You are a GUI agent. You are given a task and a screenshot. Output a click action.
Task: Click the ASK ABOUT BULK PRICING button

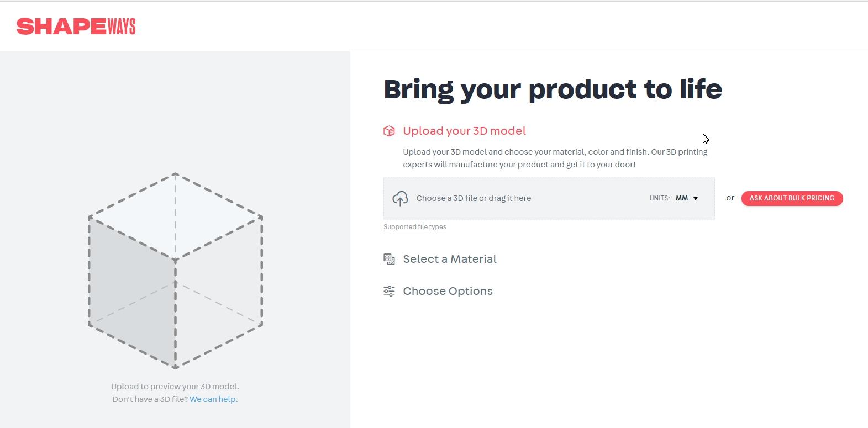coord(792,198)
